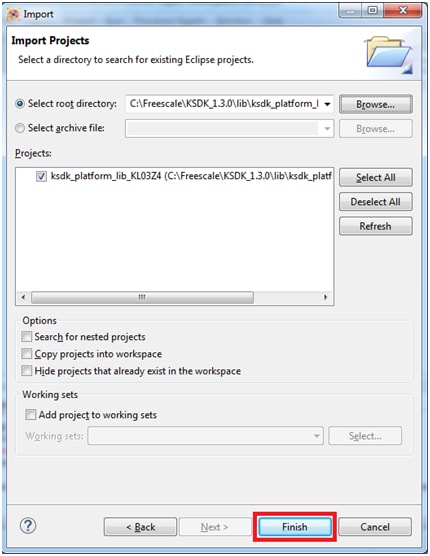The height and width of the screenshot is (556, 430).
Task: Check Add project to working sets
Action: click(x=30, y=415)
